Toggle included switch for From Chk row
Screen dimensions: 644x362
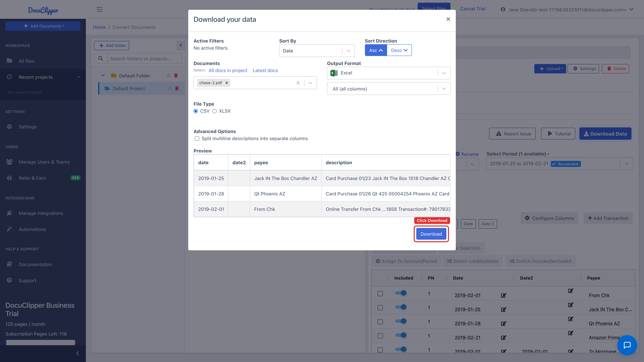tap(401, 293)
